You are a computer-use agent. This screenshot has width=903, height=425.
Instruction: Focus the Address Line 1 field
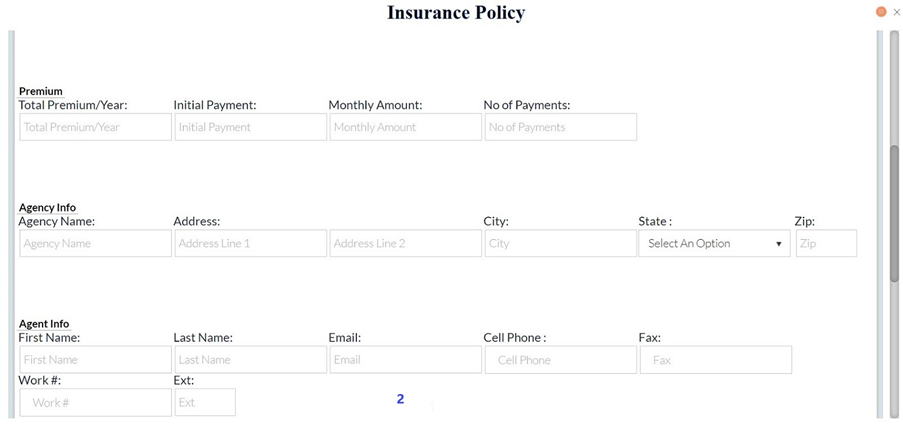point(251,244)
